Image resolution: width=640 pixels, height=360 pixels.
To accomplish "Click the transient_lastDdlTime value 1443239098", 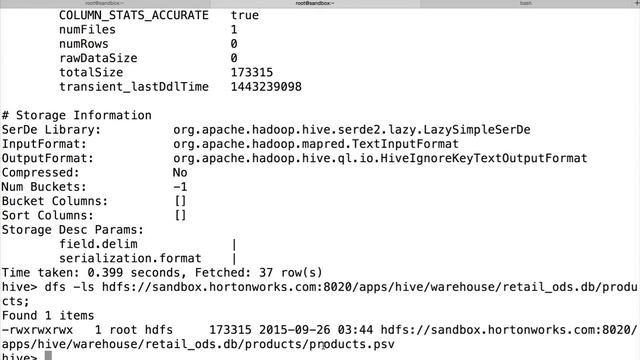I will (266, 87).
